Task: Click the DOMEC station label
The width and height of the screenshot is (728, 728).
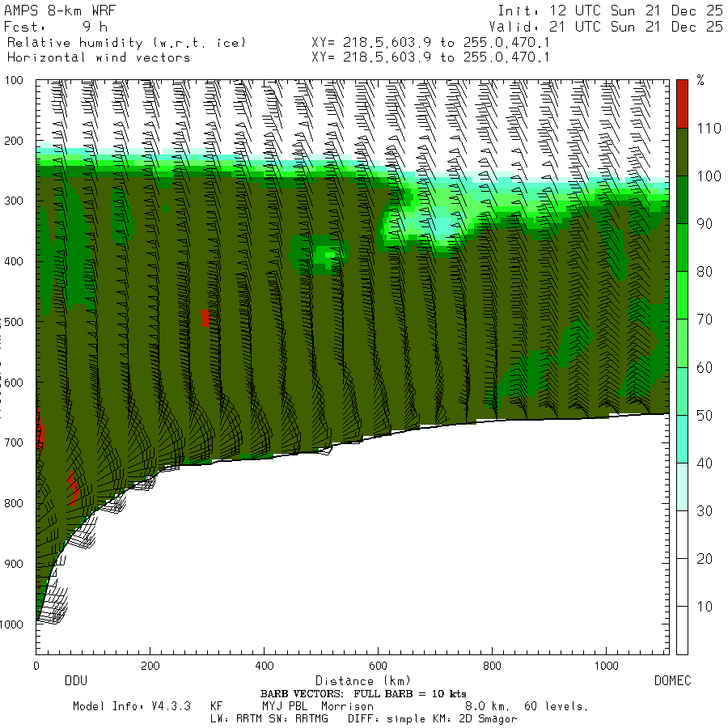Action: coord(673,680)
